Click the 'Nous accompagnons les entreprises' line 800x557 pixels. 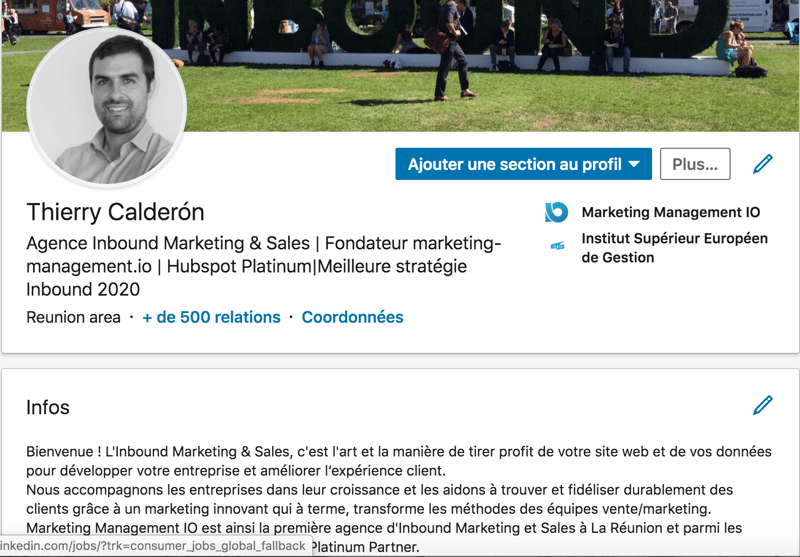click(380, 499)
